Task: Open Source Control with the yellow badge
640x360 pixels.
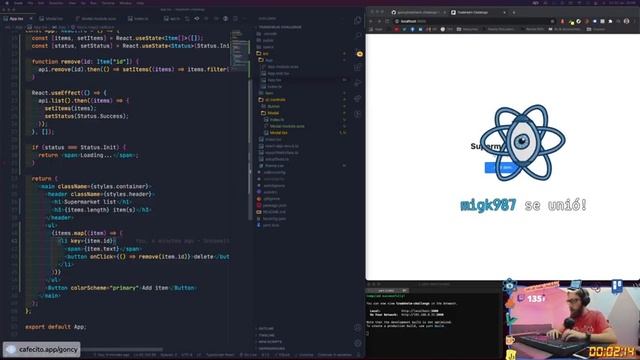Action: click(x=358, y=52)
